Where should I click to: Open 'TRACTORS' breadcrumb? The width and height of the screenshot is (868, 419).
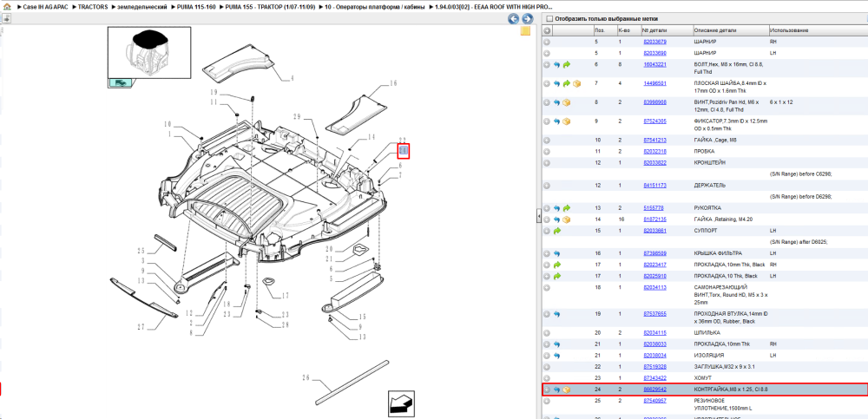click(x=93, y=7)
